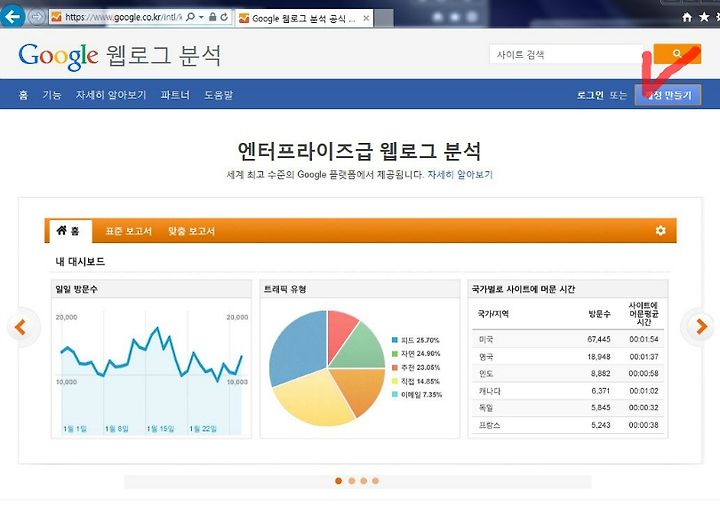The image size is (720, 505).
Task: Open the 도움말 navigation menu item
Action: click(x=219, y=95)
